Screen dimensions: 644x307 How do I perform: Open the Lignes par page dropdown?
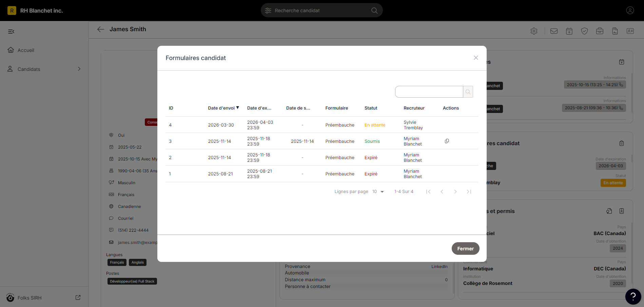[378, 192]
